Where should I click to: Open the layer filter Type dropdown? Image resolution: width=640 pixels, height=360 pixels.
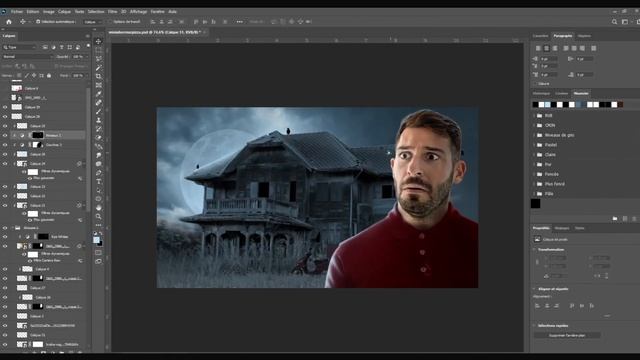(x=20, y=47)
